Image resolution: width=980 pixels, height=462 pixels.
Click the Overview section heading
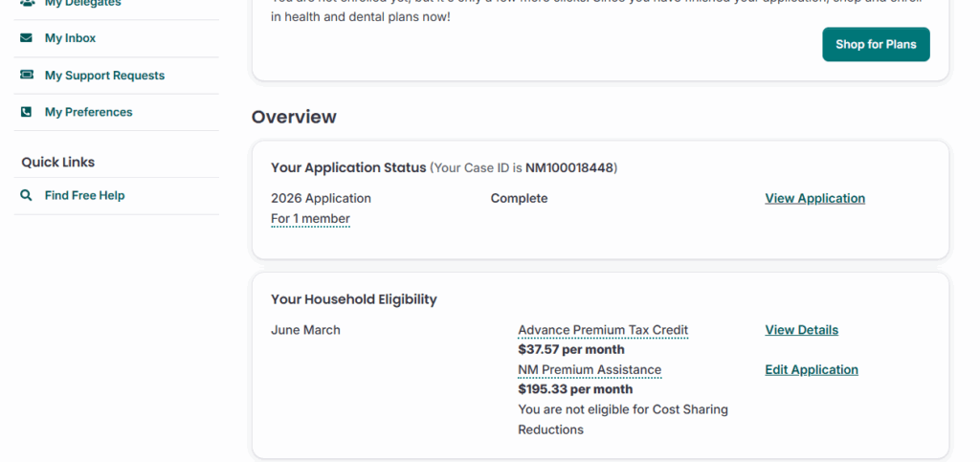[x=294, y=117]
